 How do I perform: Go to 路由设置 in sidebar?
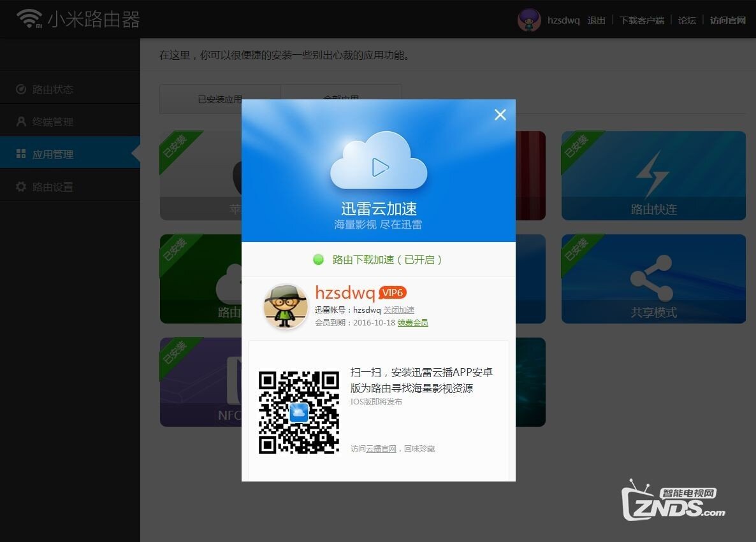tap(53, 187)
